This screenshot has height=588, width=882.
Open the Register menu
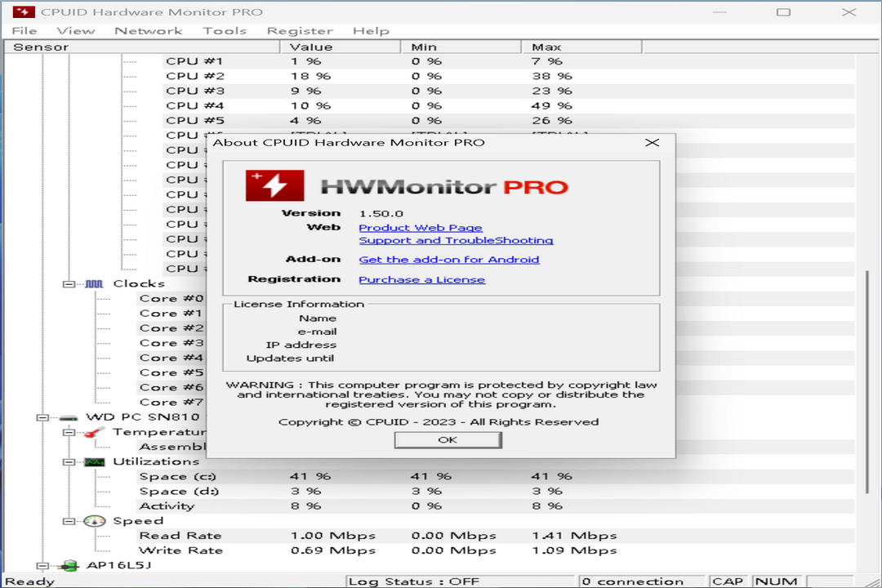300,30
